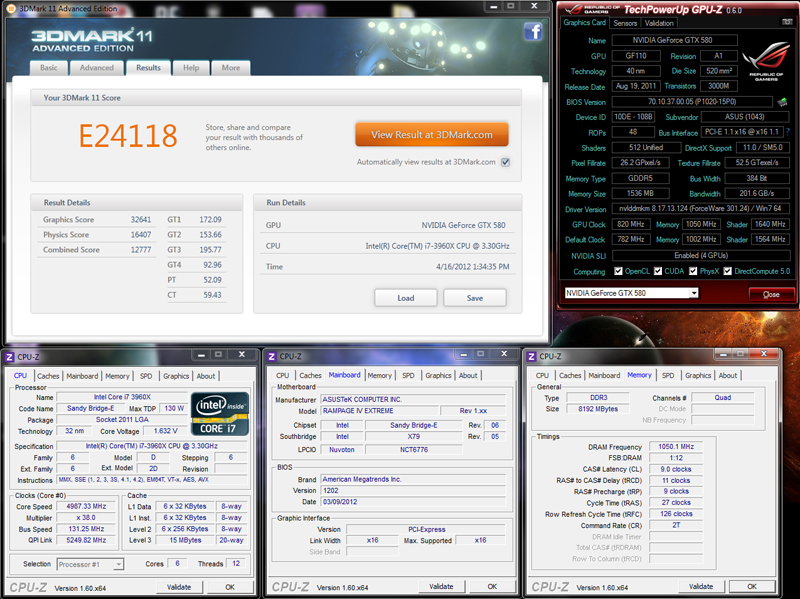Toggle the PhysX checkbox in GPU-Z
This screenshot has width=800, height=599.
click(x=693, y=271)
